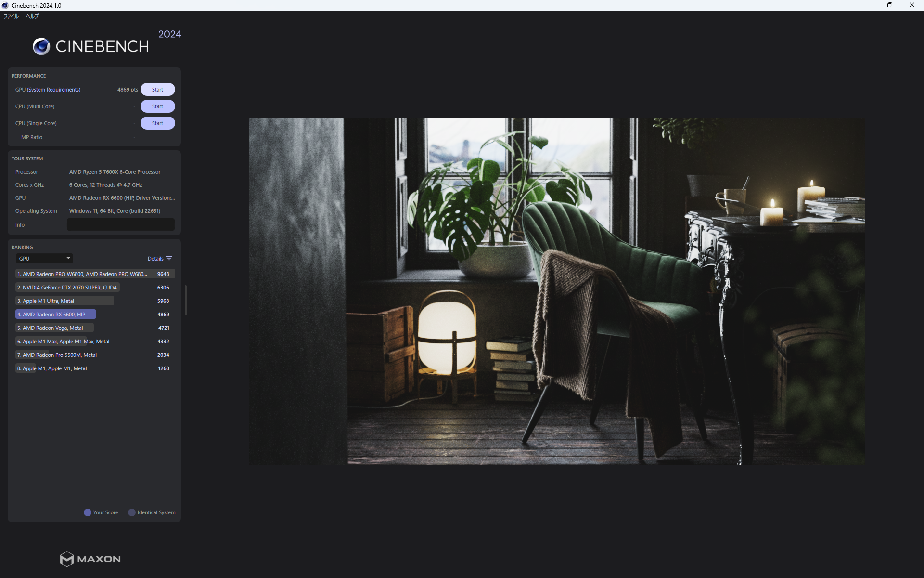924x578 pixels.
Task: Start the CPU Multi Core test
Action: tap(157, 106)
